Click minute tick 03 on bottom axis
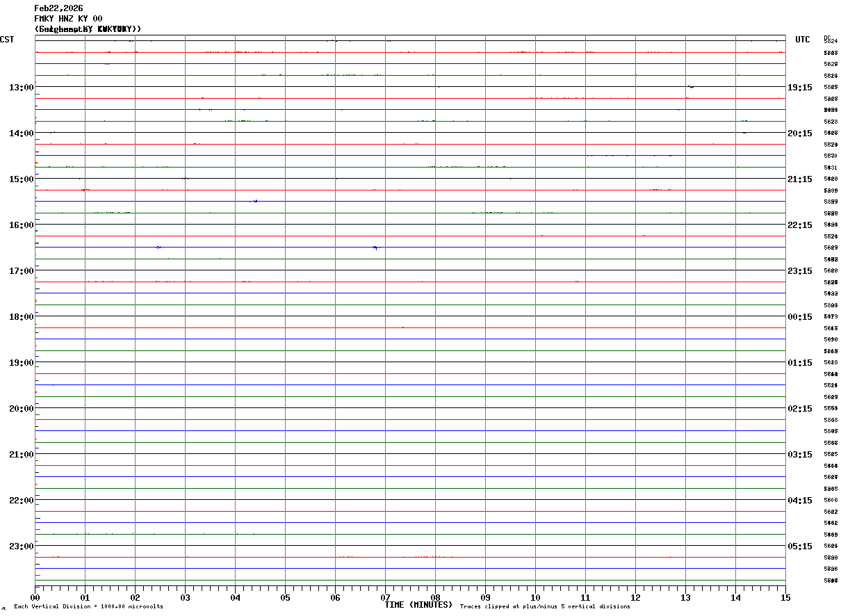 tap(185, 597)
